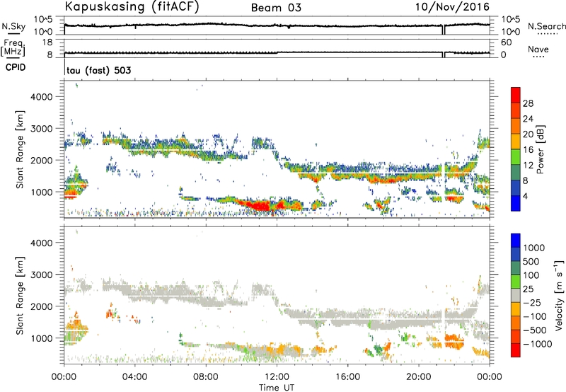Click the 04:00 time axis tick label

click(134, 377)
